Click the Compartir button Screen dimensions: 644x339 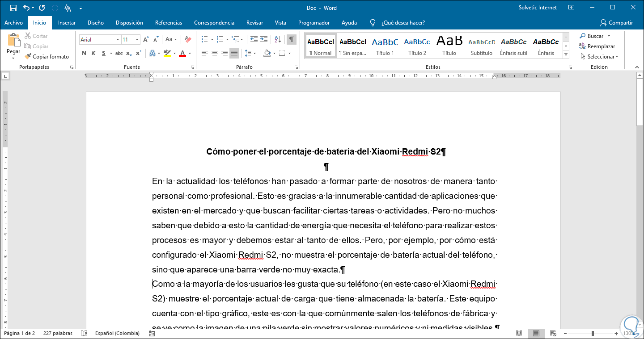616,23
